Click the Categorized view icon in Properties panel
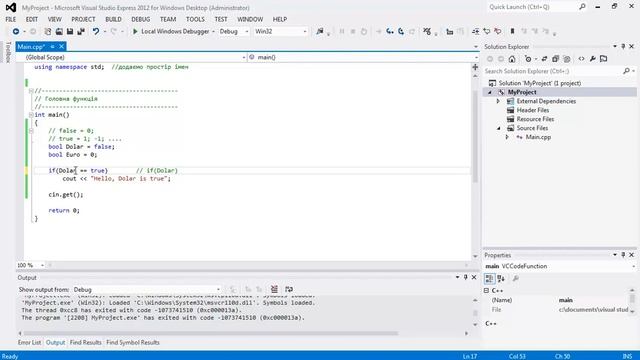The image size is (640, 360). 489,279
